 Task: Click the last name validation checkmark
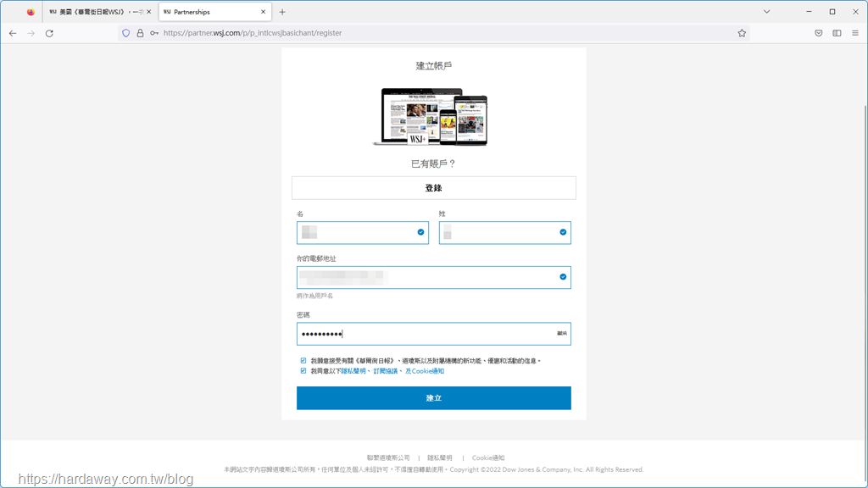pyautogui.click(x=563, y=232)
